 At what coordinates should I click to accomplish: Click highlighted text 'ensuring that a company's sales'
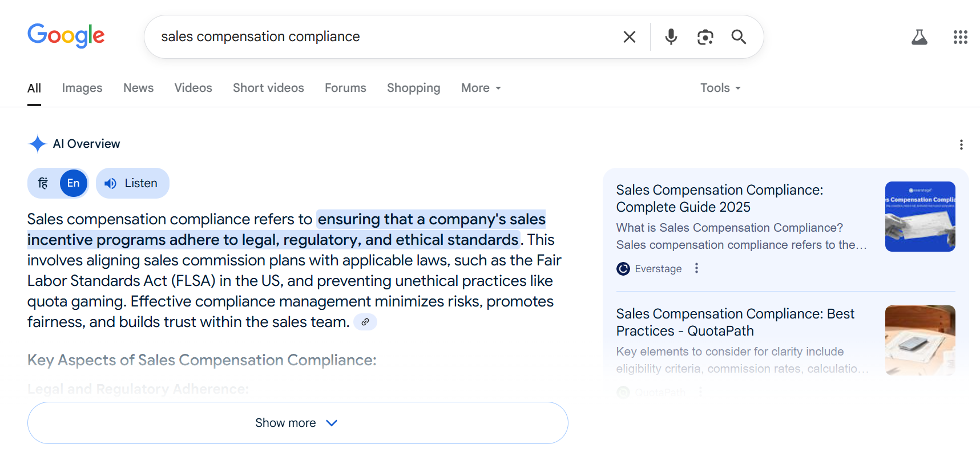(x=431, y=219)
